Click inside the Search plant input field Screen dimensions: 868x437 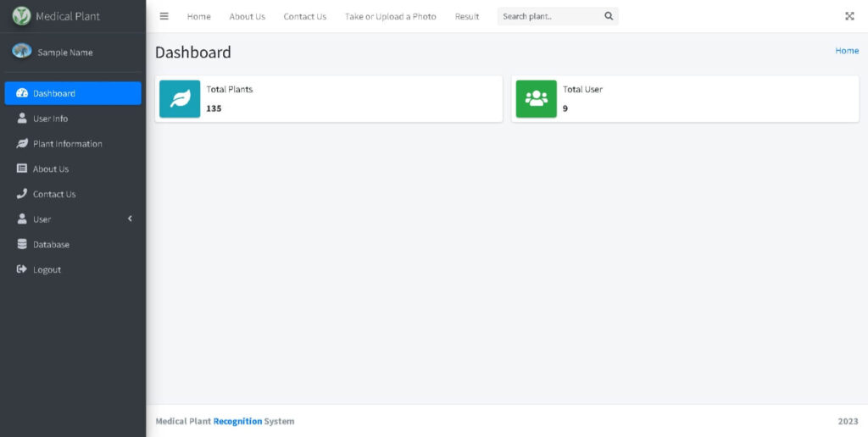(548, 16)
